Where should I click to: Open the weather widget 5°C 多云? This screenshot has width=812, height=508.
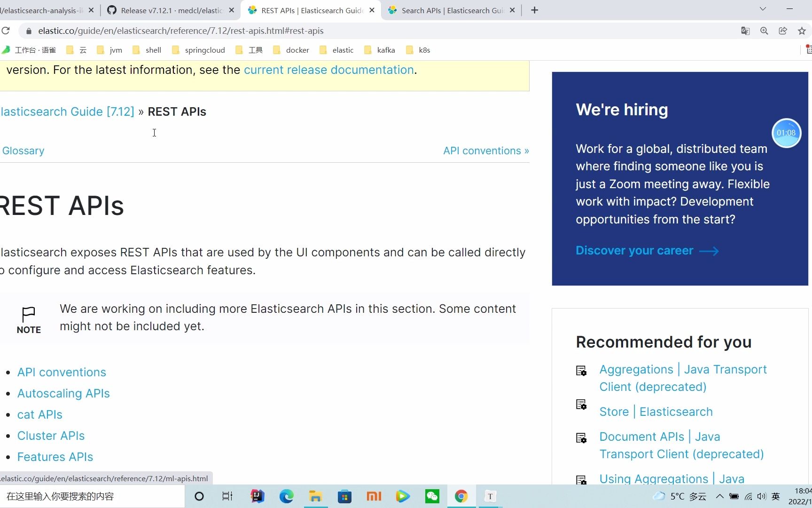pos(679,496)
